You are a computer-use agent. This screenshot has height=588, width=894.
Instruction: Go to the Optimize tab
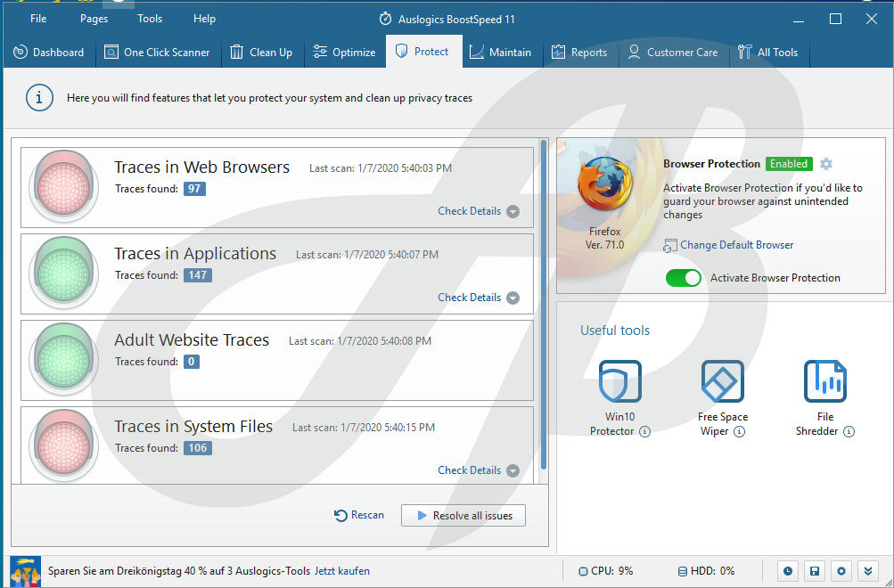344,52
